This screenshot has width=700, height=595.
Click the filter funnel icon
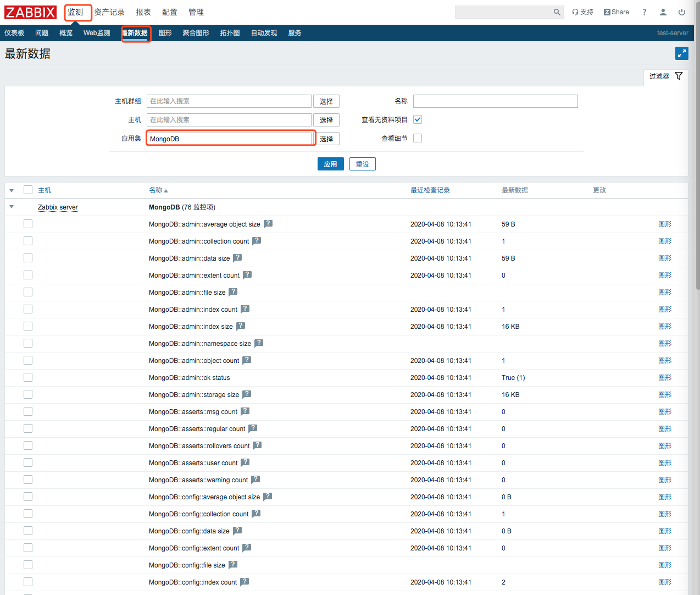(x=679, y=76)
